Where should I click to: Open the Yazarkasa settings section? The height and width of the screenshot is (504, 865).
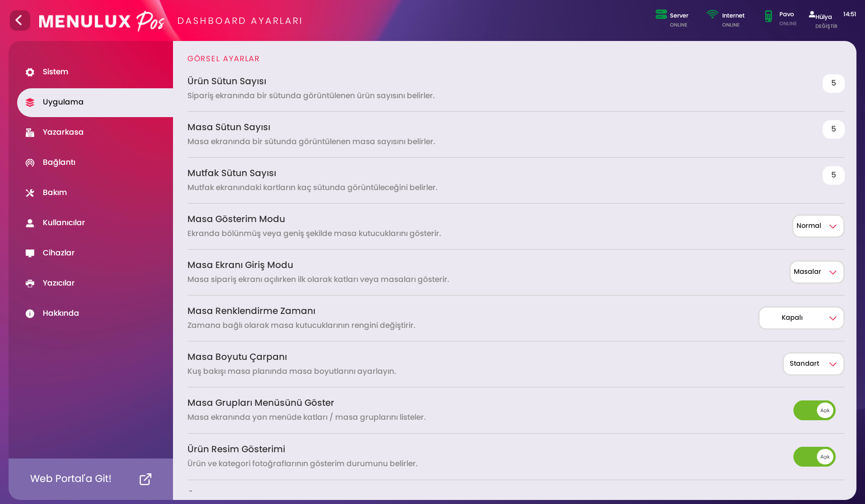[95, 132]
